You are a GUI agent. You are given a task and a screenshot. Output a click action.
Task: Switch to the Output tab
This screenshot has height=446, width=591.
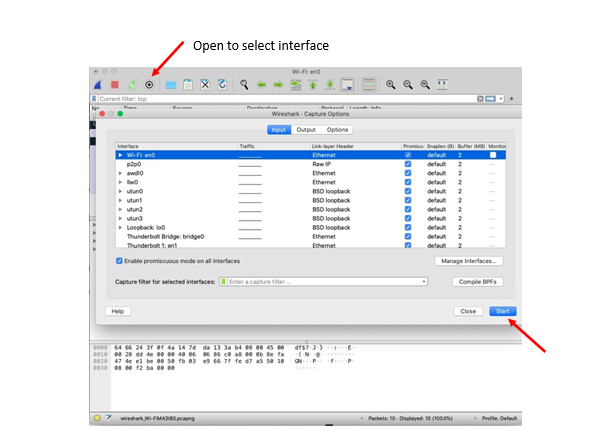[x=306, y=130]
